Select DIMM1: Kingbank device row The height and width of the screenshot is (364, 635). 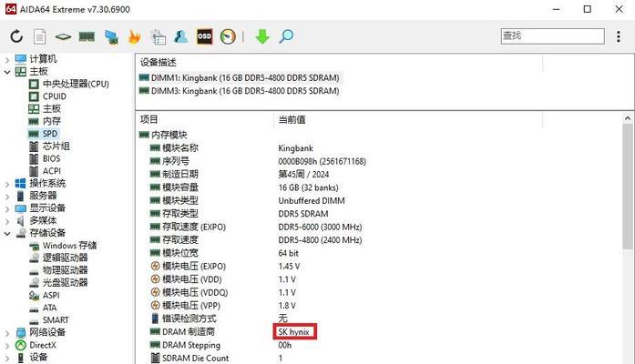pos(241,77)
